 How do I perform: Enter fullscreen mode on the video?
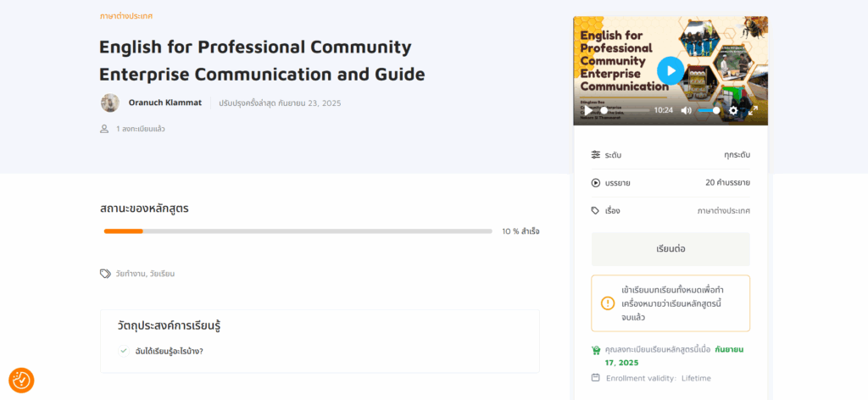pyautogui.click(x=753, y=110)
